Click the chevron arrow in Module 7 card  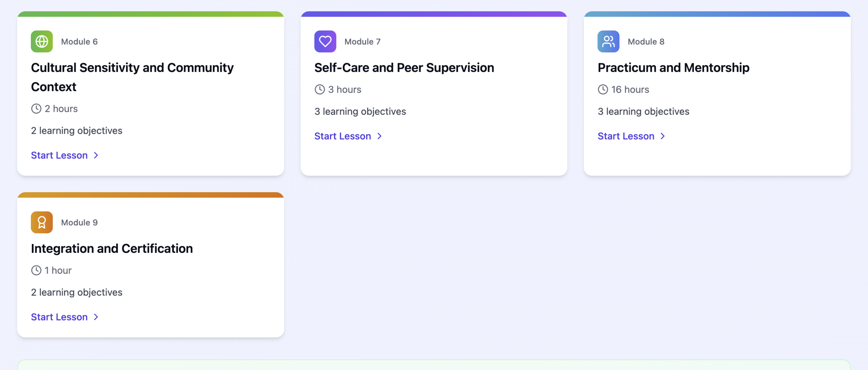[x=379, y=136]
